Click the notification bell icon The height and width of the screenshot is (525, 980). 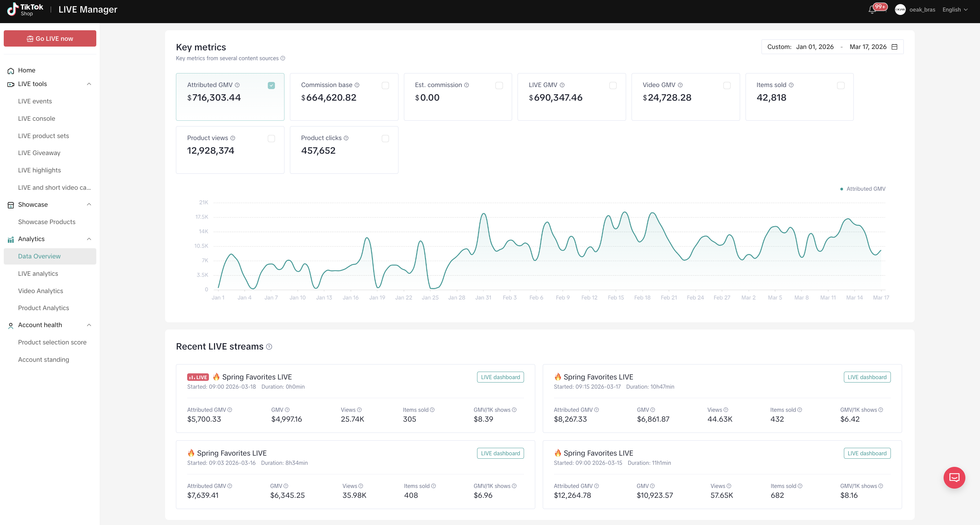tap(872, 10)
